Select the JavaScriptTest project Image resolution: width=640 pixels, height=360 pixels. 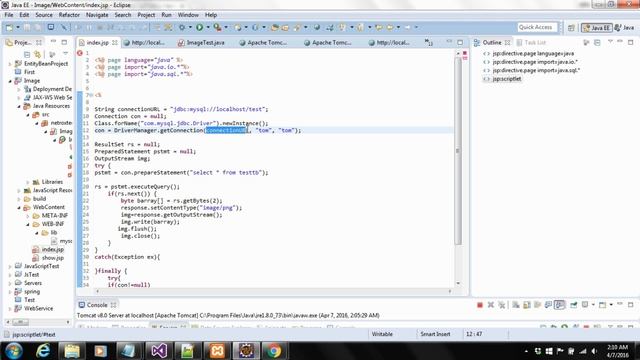[x=41, y=266]
